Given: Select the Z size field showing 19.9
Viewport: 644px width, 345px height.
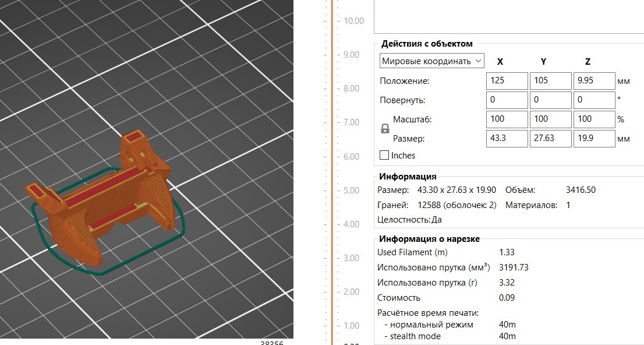Looking at the screenshot, I should [x=594, y=138].
